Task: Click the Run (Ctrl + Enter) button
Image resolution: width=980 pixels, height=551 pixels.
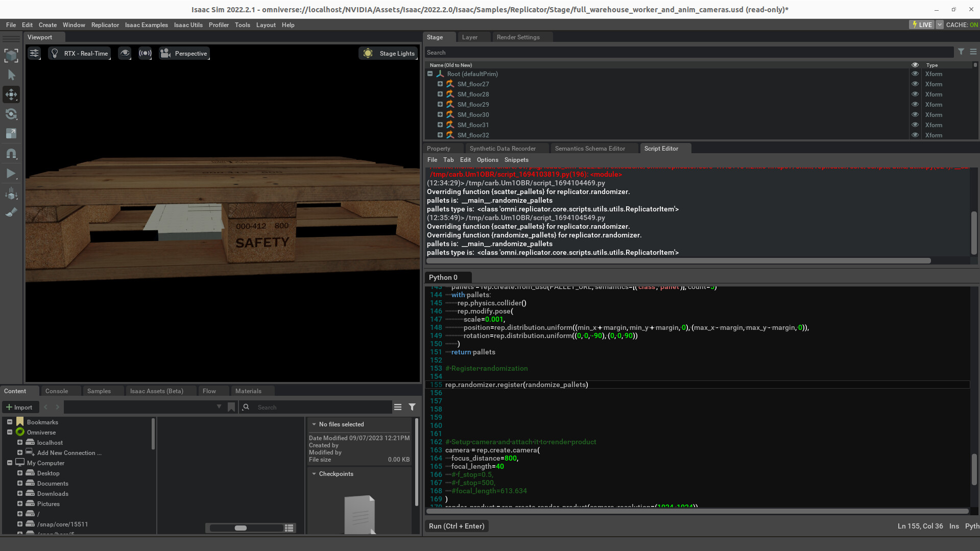Action: 456,526
